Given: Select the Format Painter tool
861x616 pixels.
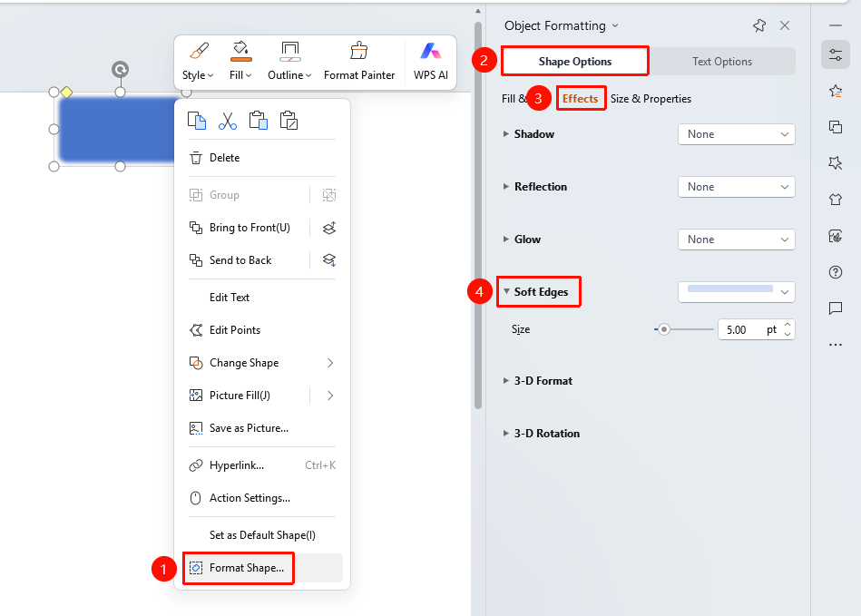Looking at the screenshot, I should (359, 62).
